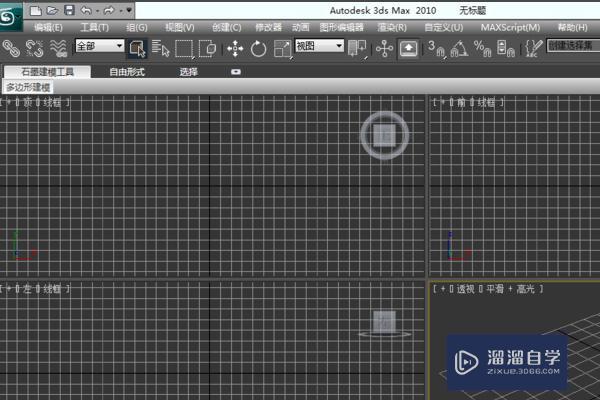Toggle the 3D Snaps button
The image size is (600, 400).
[x=437, y=49]
